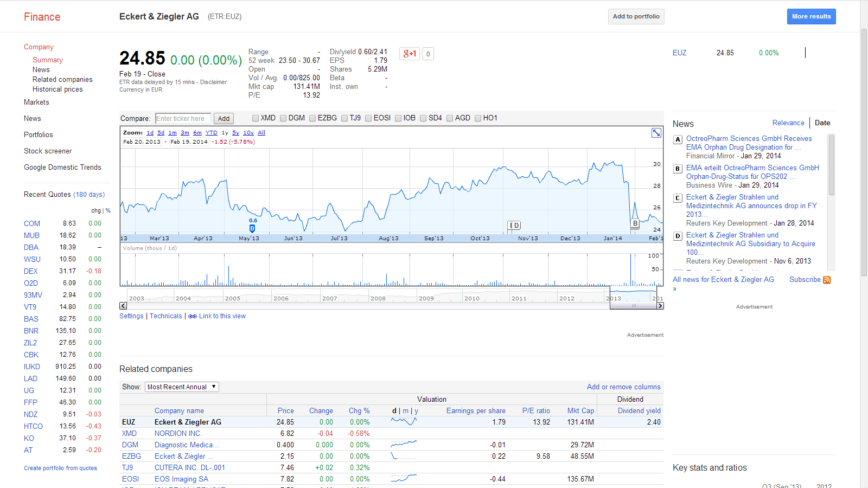
Task: Toggle the SD4 comparison checkbox
Action: point(423,118)
